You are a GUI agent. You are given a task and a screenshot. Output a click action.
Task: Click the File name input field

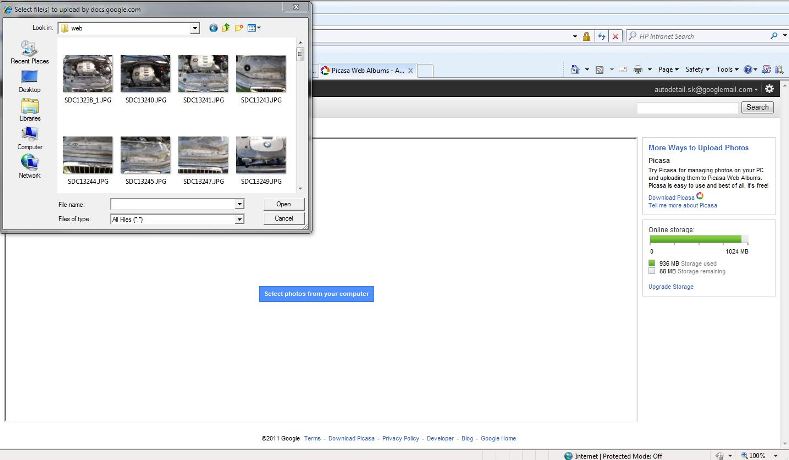click(x=173, y=204)
